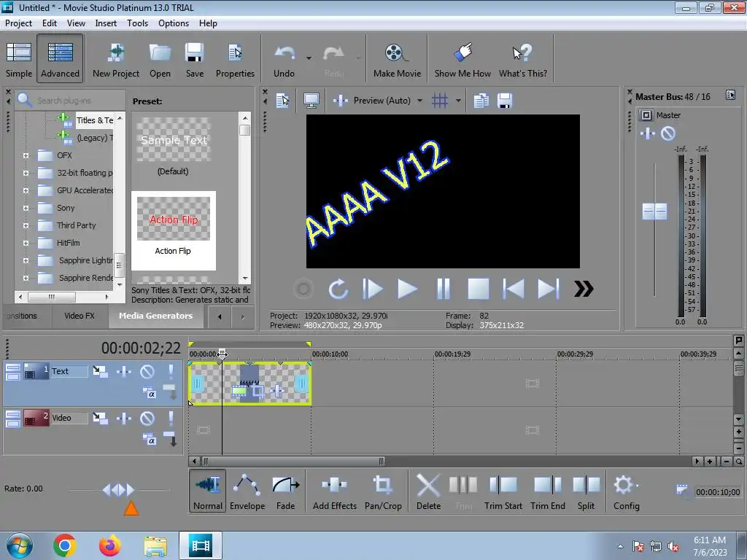Split the clip at cursor

(586, 491)
